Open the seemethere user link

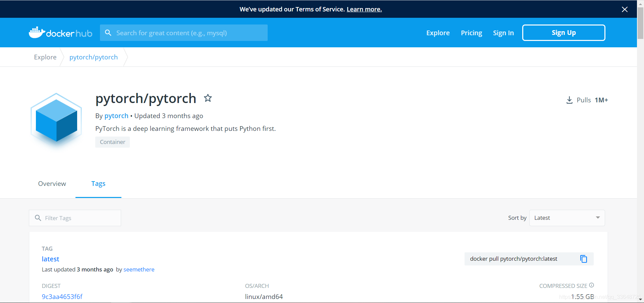[139, 269]
